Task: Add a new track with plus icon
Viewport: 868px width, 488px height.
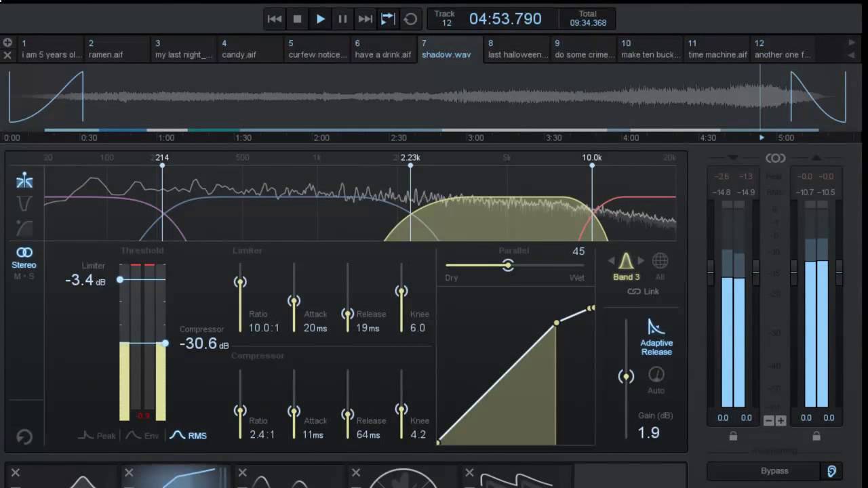Action: tap(7, 42)
